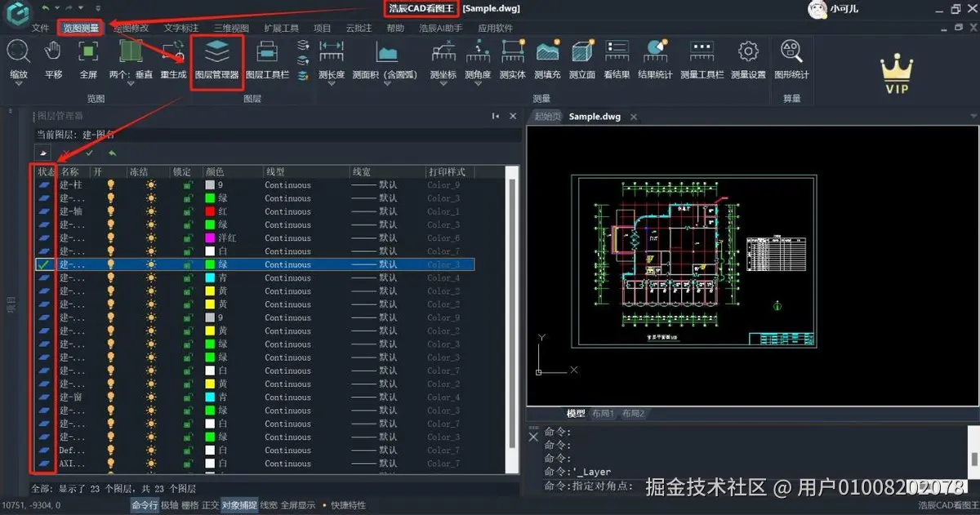Viewport: 980px width, 515px height.
Task: Click the cyan swatch on 建-窗 layer
Action: (210, 397)
